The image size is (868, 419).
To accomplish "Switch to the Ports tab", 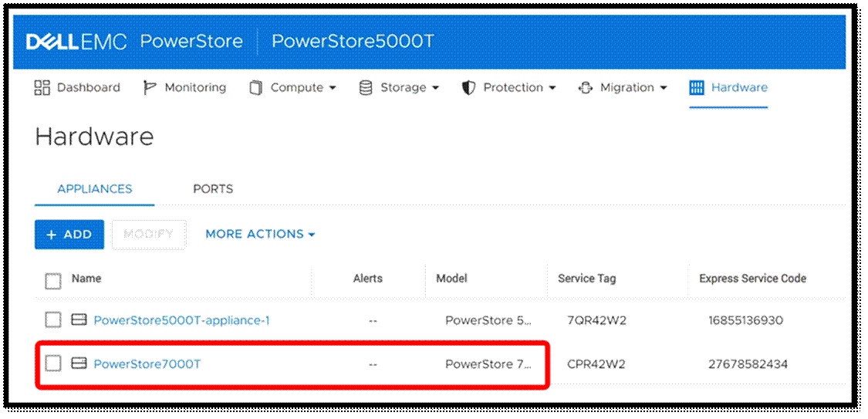I will [213, 189].
